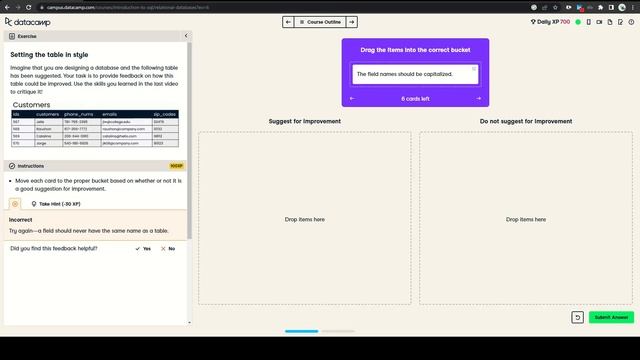Click the Daily XP indicator
Screen dimensions: 640x360
coord(550,22)
